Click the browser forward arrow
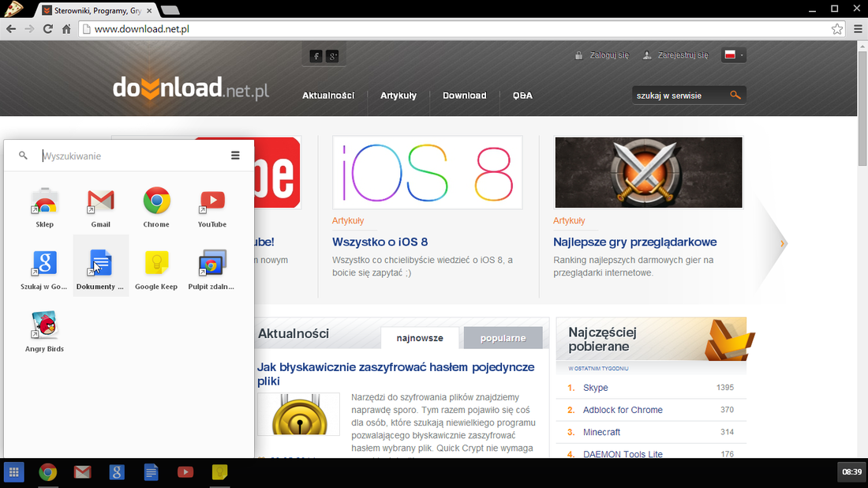 click(29, 28)
